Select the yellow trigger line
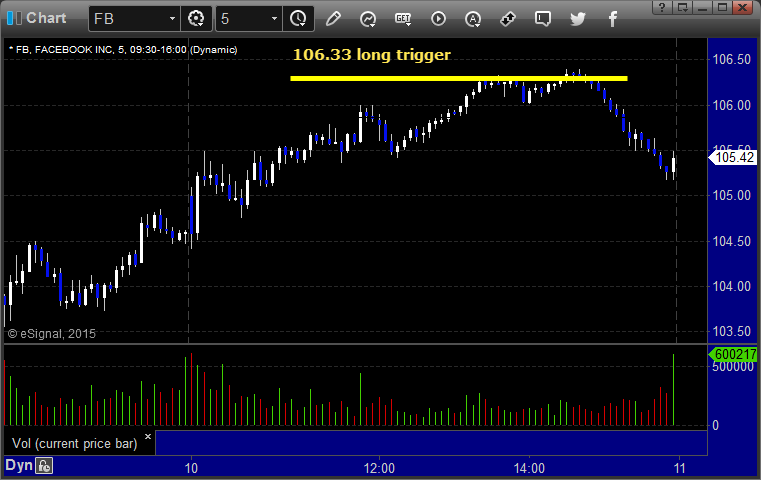 pyautogui.click(x=459, y=78)
